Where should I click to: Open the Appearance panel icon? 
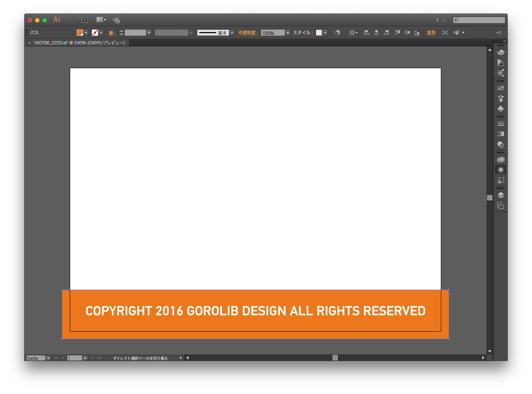(500, 170)
